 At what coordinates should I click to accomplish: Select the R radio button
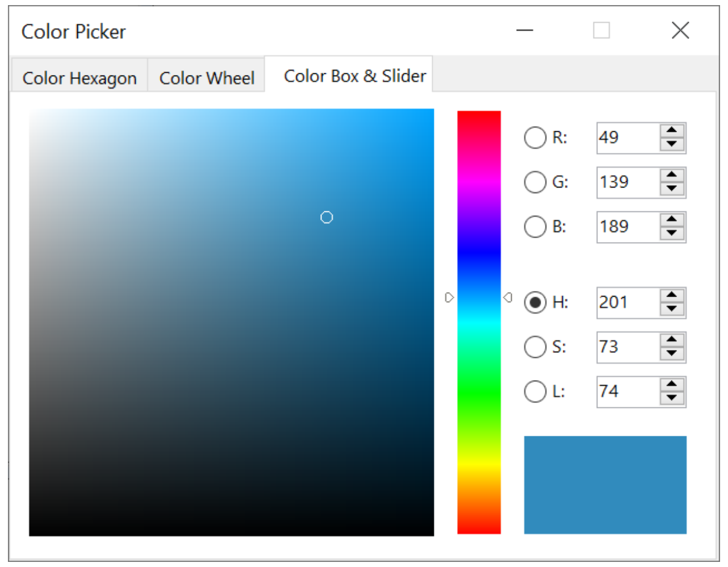tap(534, 136)
